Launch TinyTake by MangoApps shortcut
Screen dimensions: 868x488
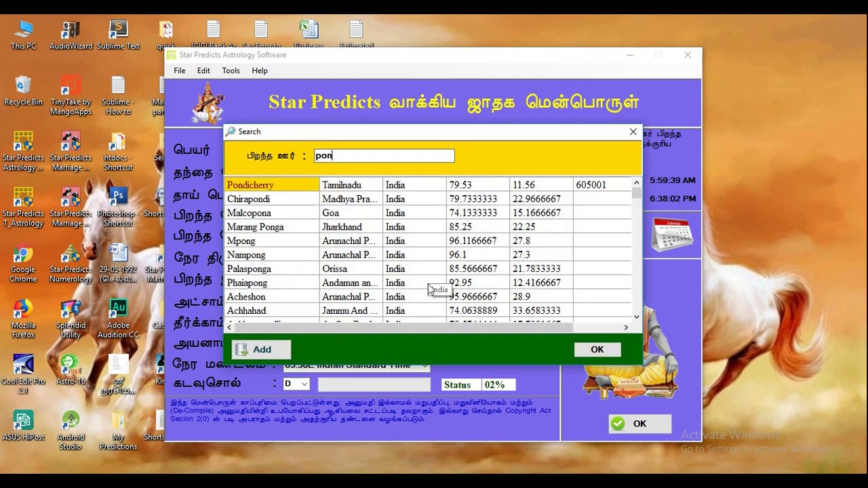click(x=71, y=95)
